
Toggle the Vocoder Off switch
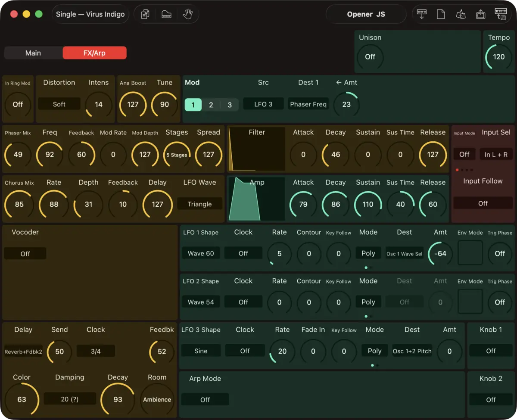coord(25,254)
